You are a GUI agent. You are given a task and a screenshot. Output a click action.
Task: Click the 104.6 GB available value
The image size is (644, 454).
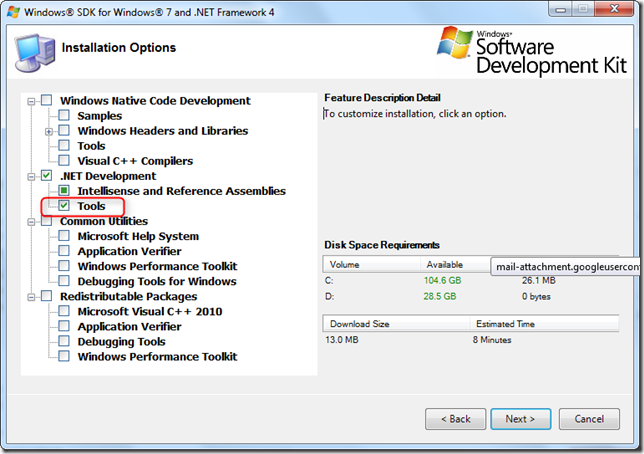coord(442,281)
